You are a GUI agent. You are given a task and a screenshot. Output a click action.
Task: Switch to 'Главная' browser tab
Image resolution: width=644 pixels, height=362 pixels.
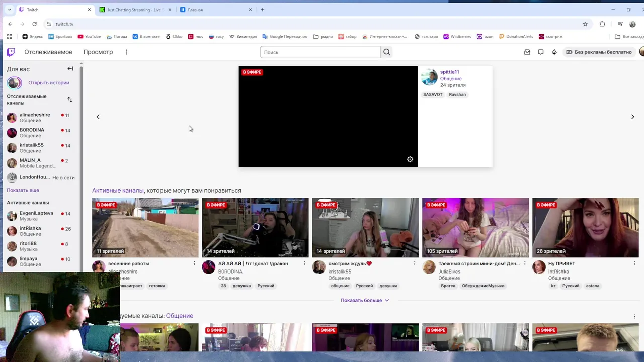coord(216,10)
